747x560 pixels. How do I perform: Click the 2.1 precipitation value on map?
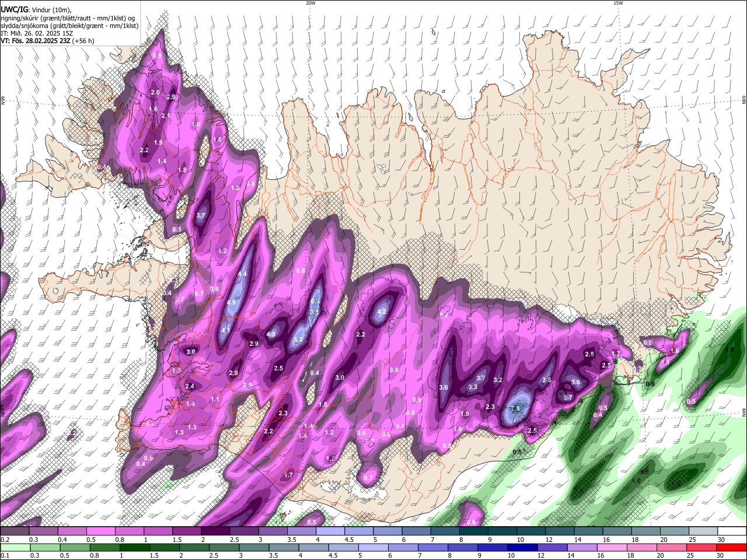[x=165, y=116]
